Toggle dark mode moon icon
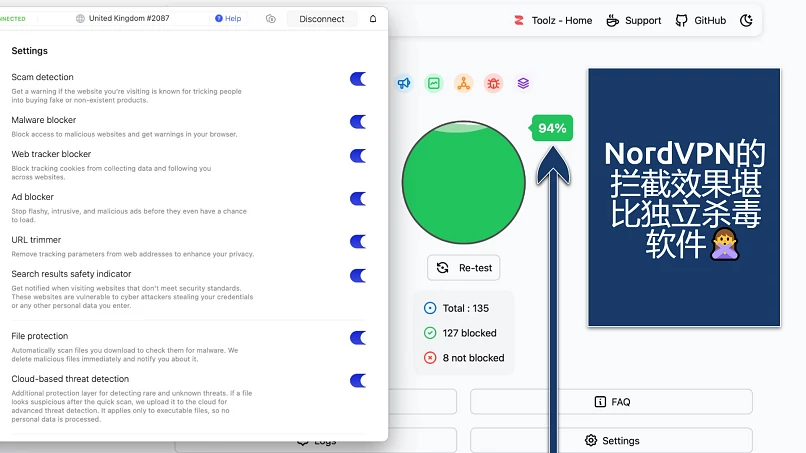This screenshot has width=806, height=453. tap(746, 21)
